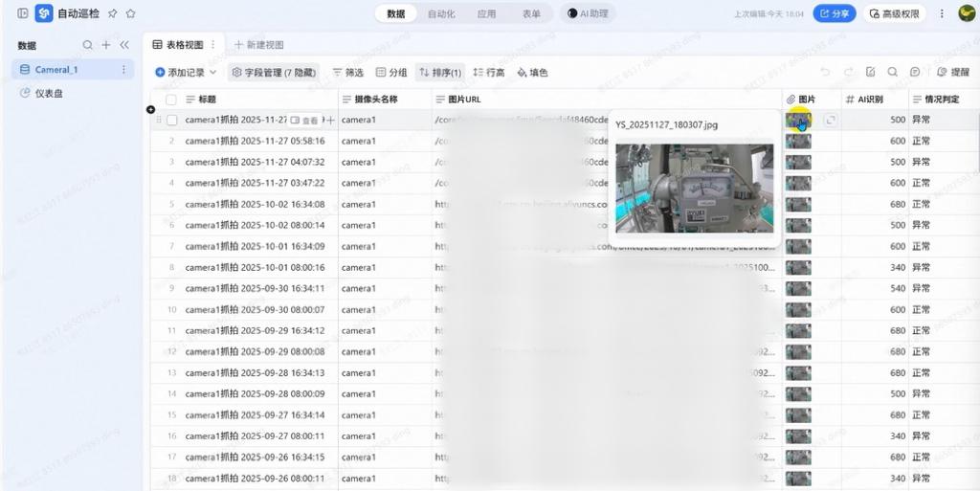Select cell 'camera1抓拍 2025-10-02 16:34:08'
Image resolution: width=980 pixels, height=491 pixels.
pos(255,204)
